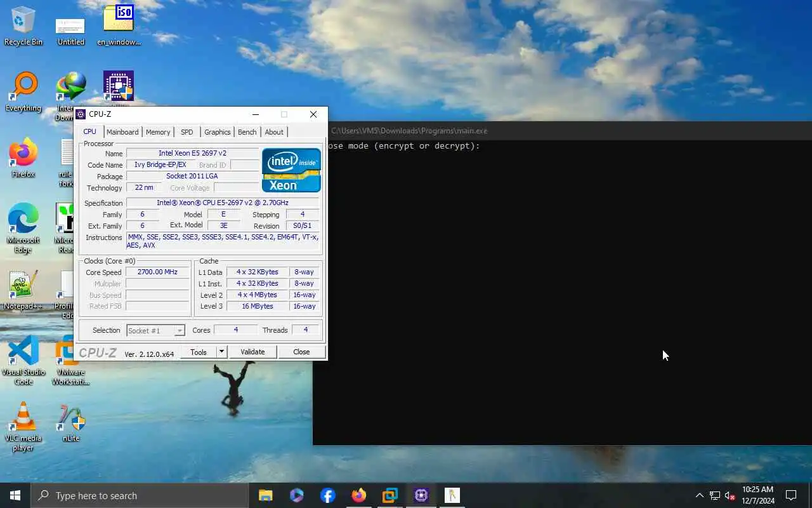
Task: Switch to VMware Workstation on the taskbar
Action: coord(390,495)
